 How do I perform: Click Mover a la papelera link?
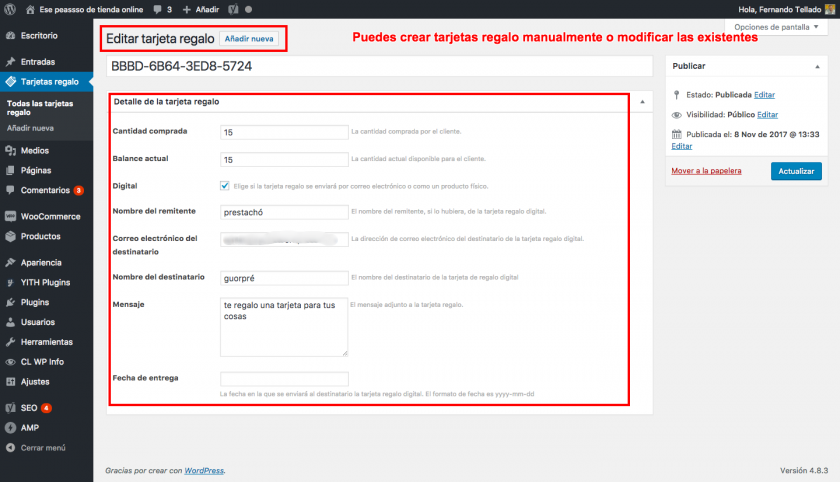click(x=706, y=171)
